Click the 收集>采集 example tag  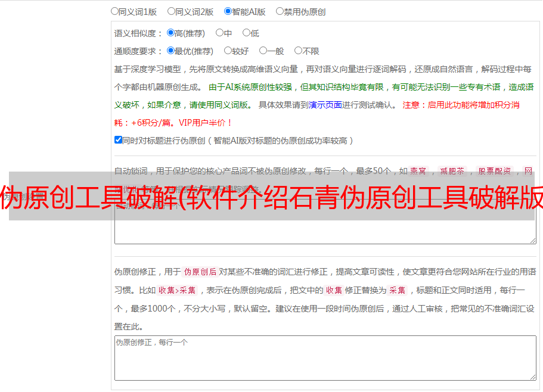coord(177,290)
